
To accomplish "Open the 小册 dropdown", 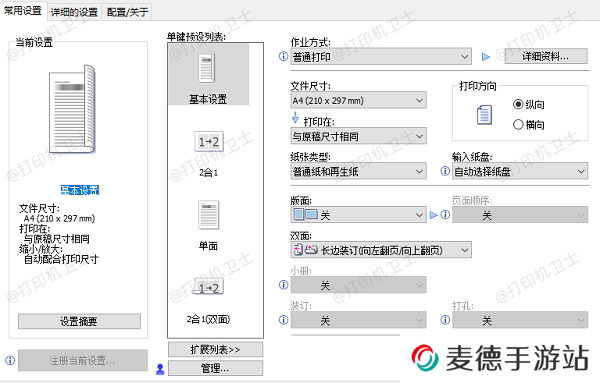I will pyautogui.click(x=359, y=285).
